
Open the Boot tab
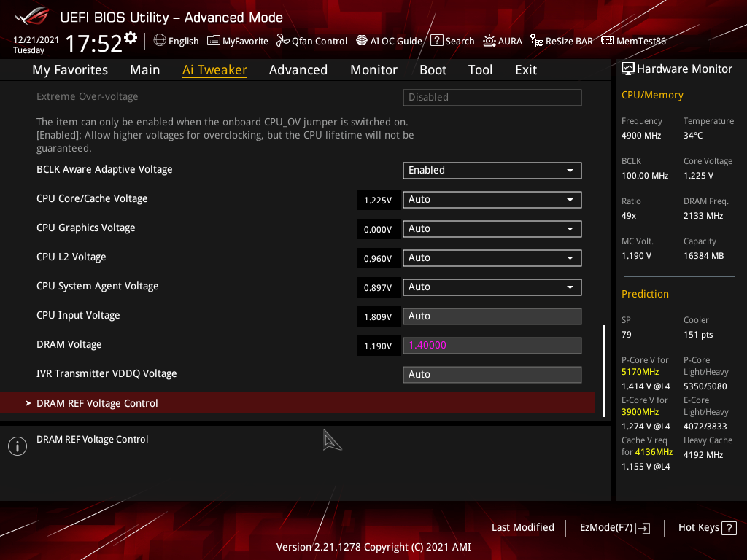coord(433,70)
